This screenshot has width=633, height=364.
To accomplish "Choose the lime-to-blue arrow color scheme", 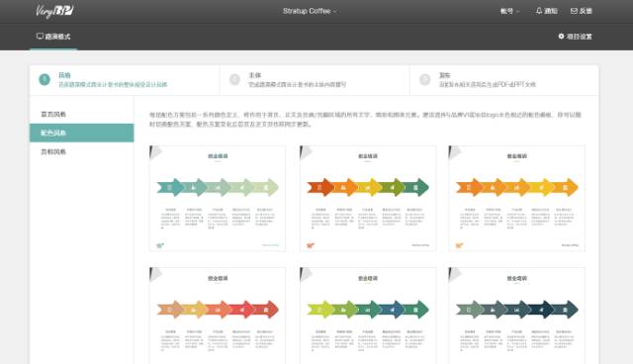I will 368,316.
